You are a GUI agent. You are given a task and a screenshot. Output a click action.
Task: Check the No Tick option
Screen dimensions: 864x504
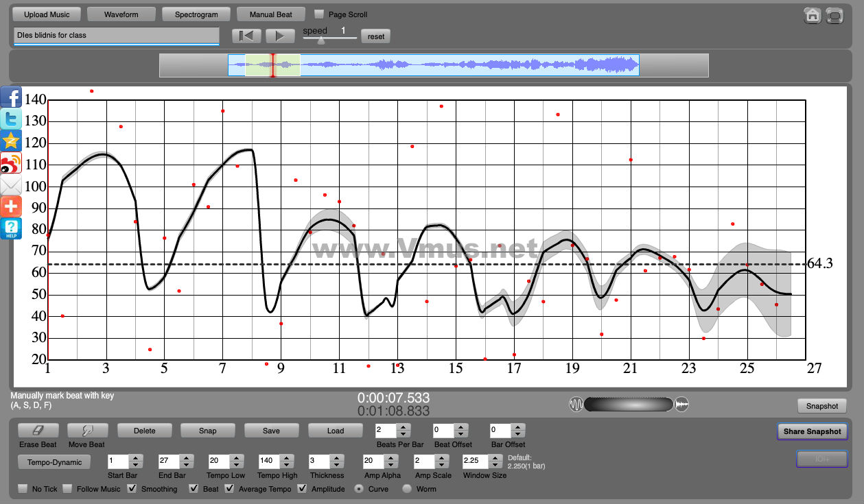tap(23, 489)
